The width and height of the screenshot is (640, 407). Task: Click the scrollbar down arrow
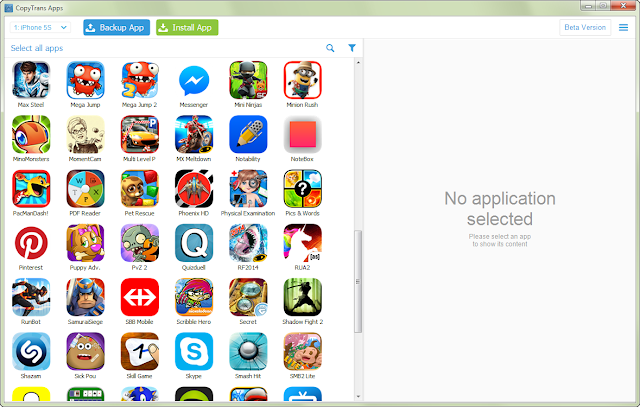coord(358,396)
